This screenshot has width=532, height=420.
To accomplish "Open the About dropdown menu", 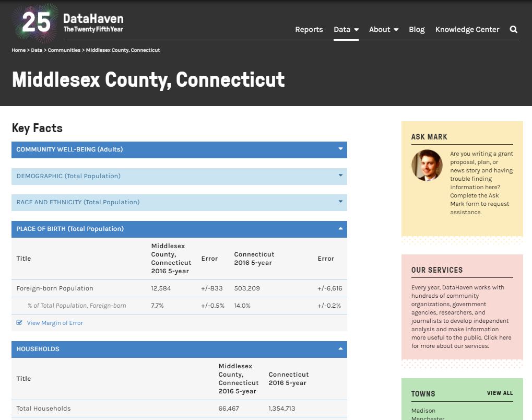I will [x=384, y=30].
